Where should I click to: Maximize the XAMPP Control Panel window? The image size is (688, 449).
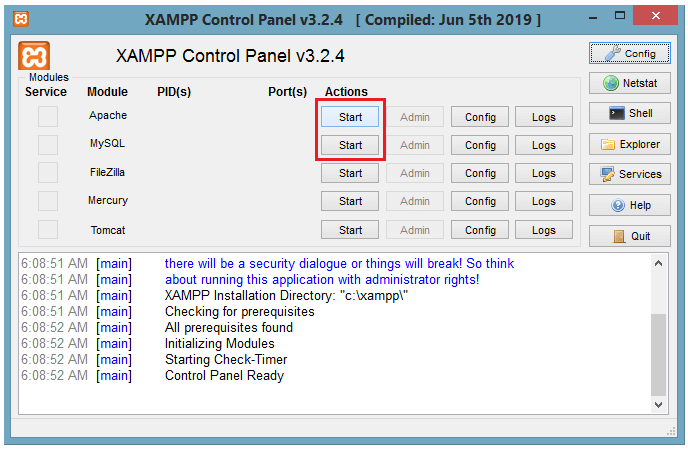click(x=620, y=16)
